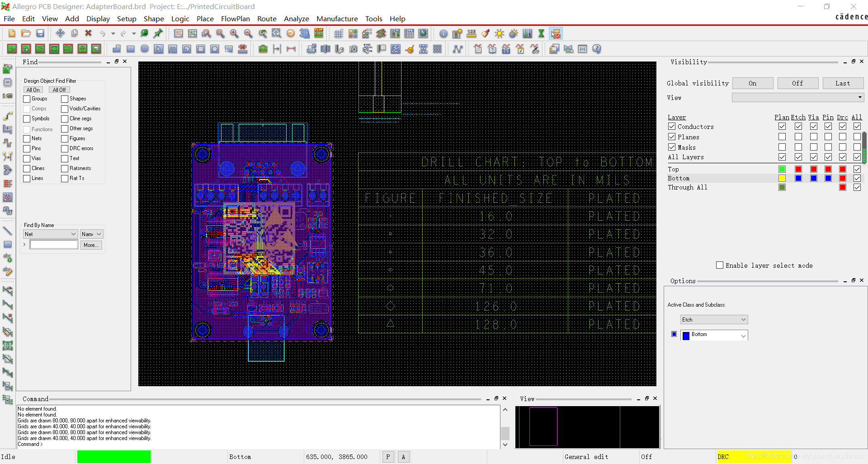
Task: Click the ODB export icon
Action: [x=311, y=49]
